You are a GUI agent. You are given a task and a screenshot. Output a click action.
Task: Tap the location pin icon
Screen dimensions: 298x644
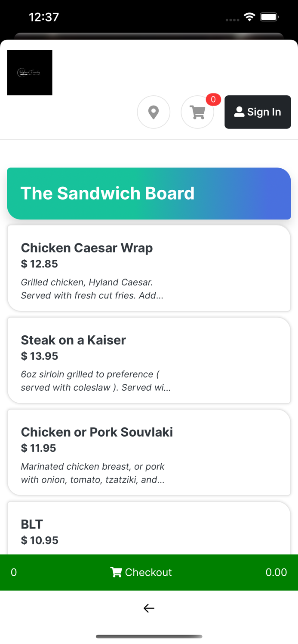click(154, 112)
